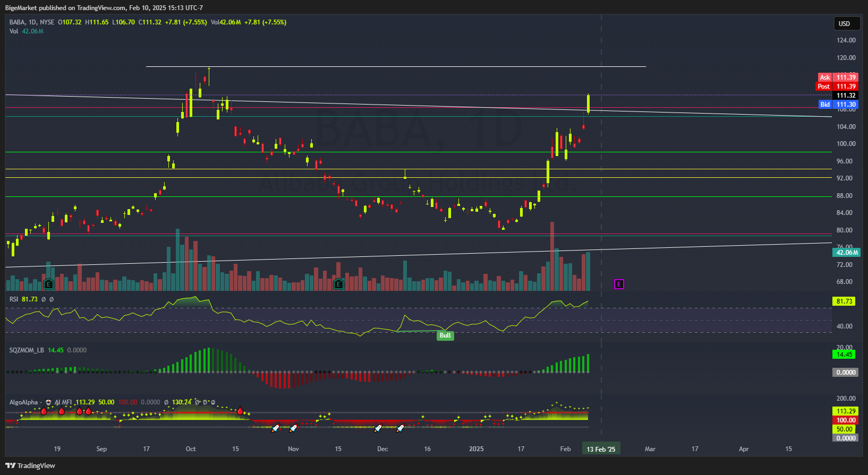Click the red drop marker near mid-October
Viewport: 868px width, 475px height.
[240, 411]
